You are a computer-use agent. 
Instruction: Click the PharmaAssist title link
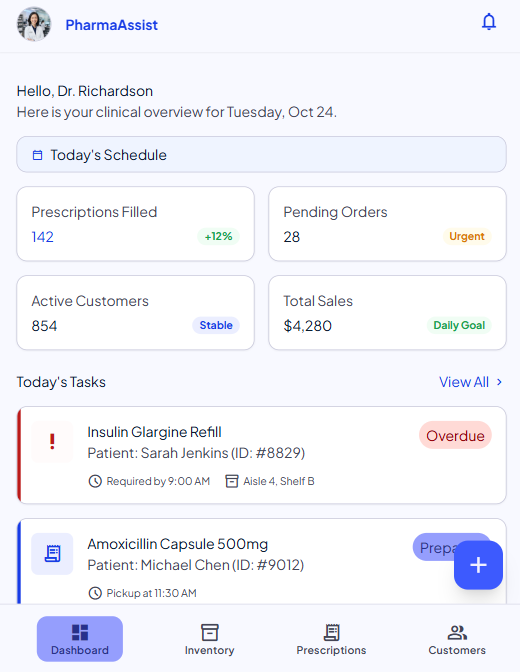coord(111,25)
